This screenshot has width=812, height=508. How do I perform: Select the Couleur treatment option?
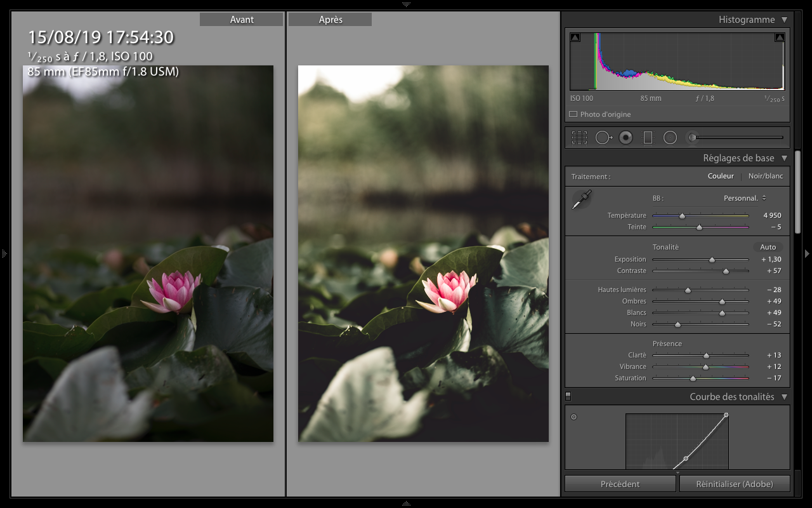tap(721, 176)
